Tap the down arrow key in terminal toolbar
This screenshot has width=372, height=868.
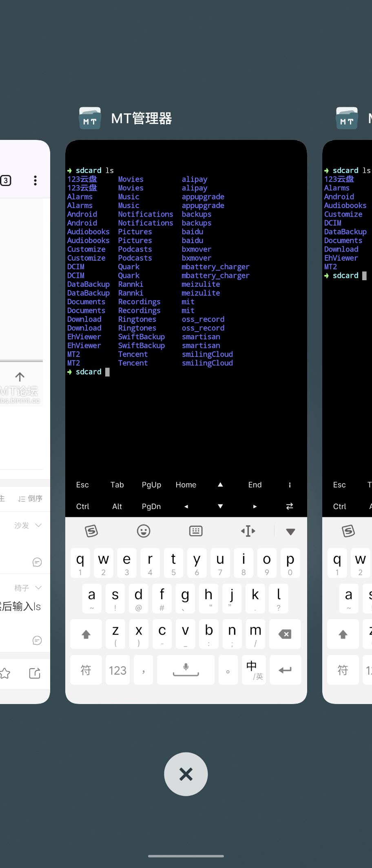(220, 506)
